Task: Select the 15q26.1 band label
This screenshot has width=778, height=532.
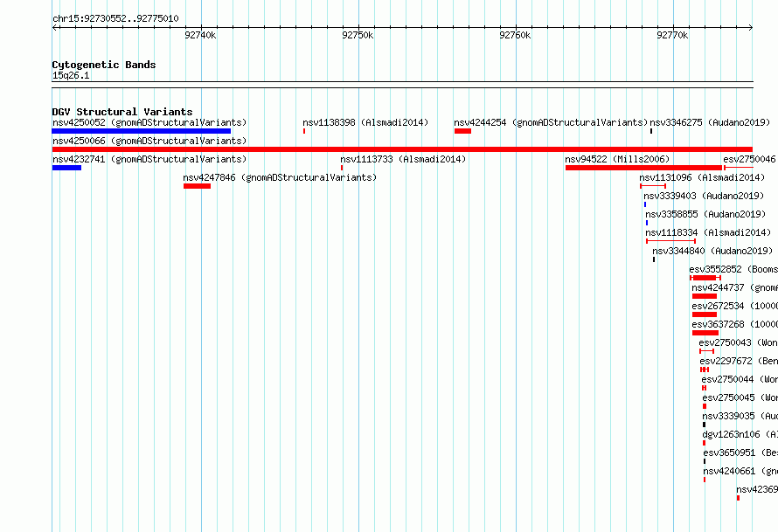Action: pyautogui.click(x=71, y=75)
